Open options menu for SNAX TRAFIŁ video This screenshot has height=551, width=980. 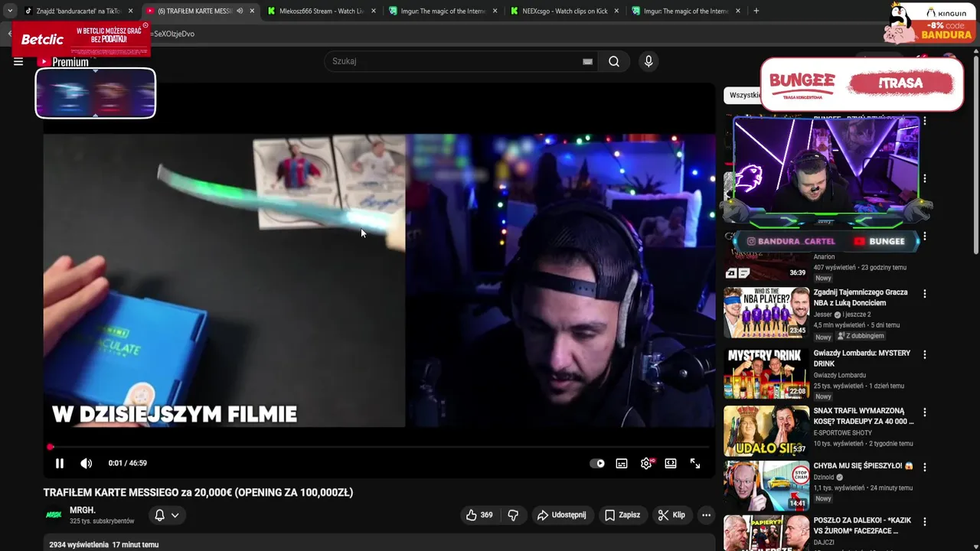tap(924, 412)
